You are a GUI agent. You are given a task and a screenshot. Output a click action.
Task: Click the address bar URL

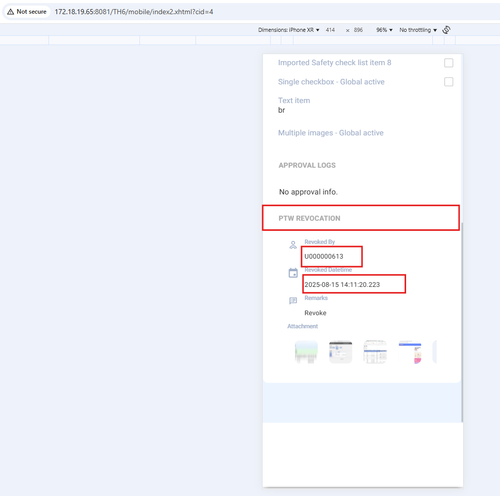[134, 12]
